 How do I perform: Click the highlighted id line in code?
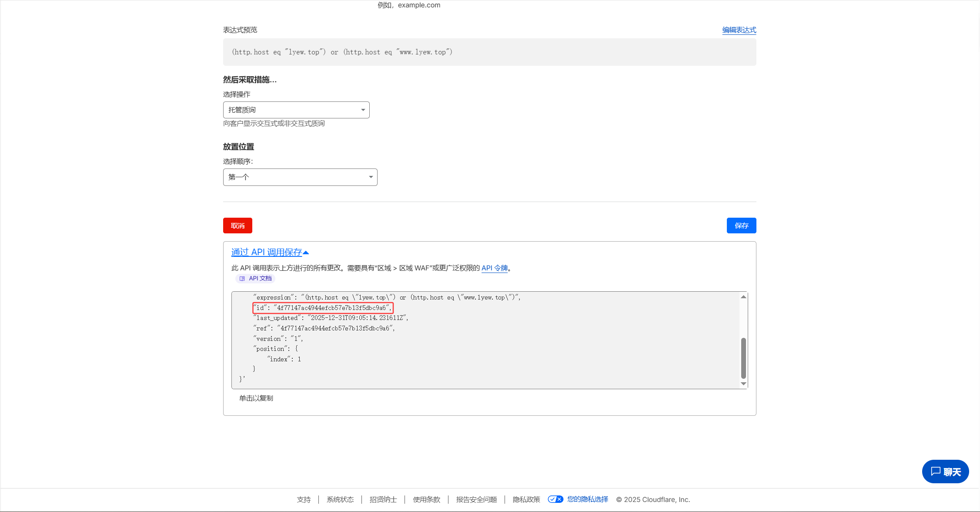tap(323, 308)
